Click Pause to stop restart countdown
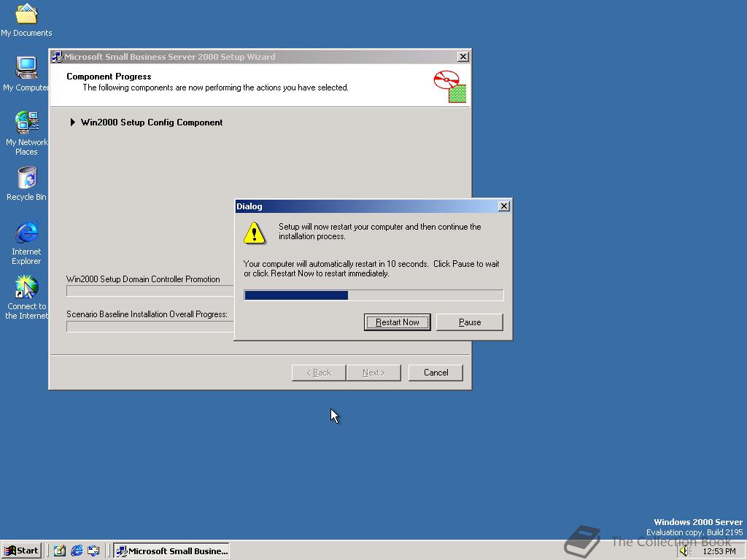This screenshot has height=560, width=747. point(470,322)
